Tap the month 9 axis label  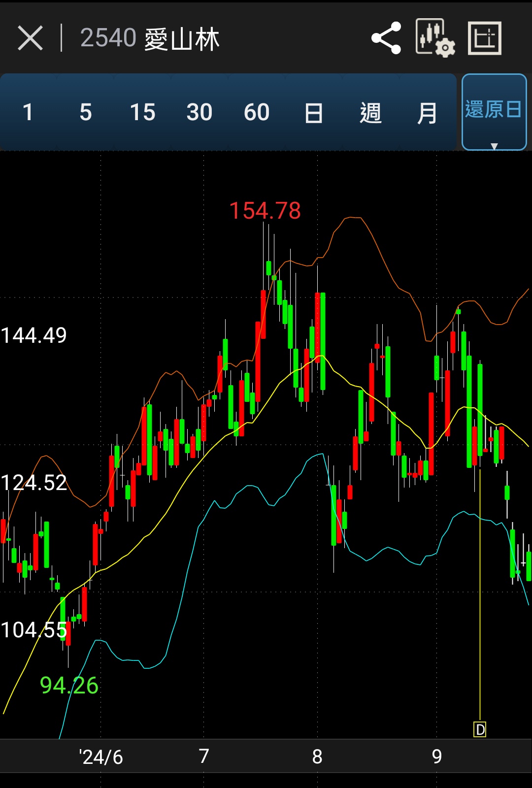437,756
